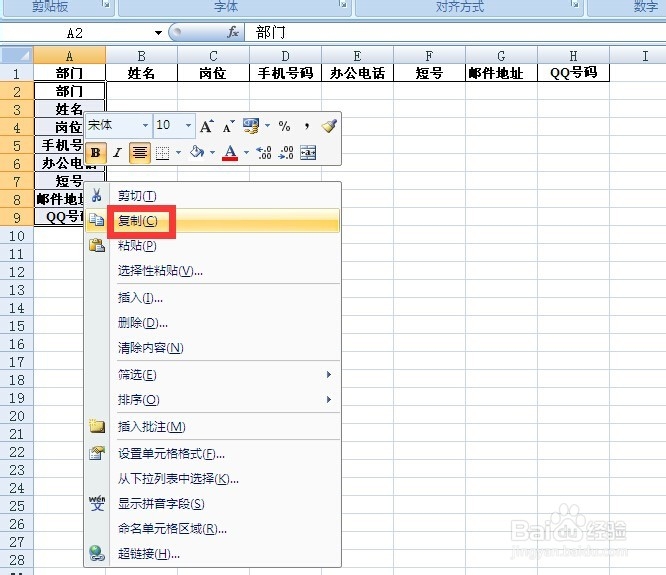Image resolution: width=666 pixels, height=575 pixels.
Task: Apply borders using the border icon
Action: pyautogui.click(x=162, y=153)
